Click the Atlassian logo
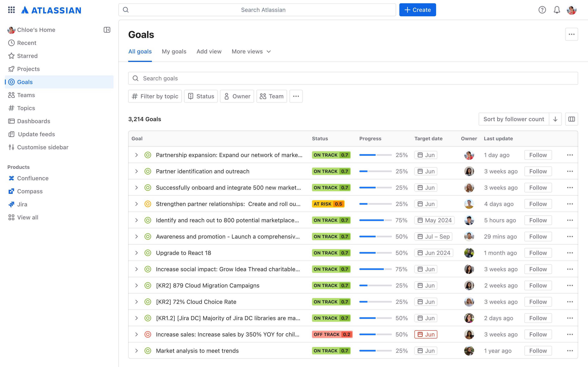The width and height of the screenshot is (588, 367). click(51, 10)
